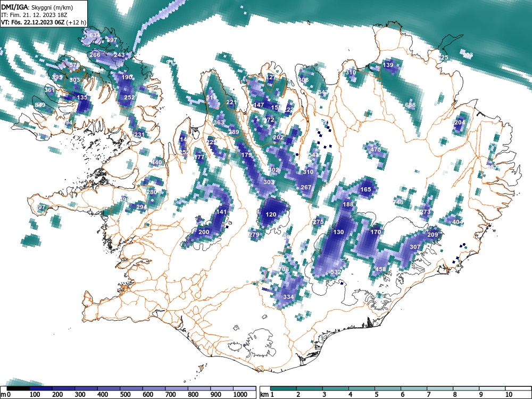Click the visibility value '279'
Viewport: 532px width, 399px height.
coord(254,235)
